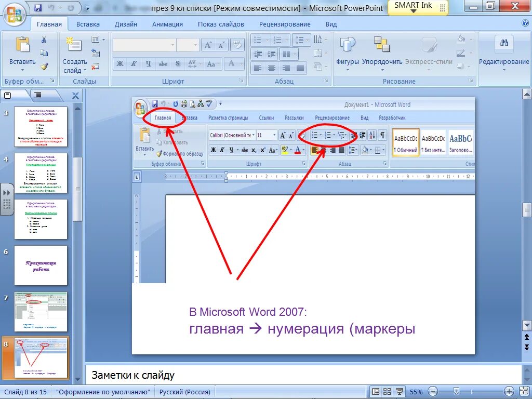Click the Decrease Indent icon
532x399 pixels.
tap(258, 54)
